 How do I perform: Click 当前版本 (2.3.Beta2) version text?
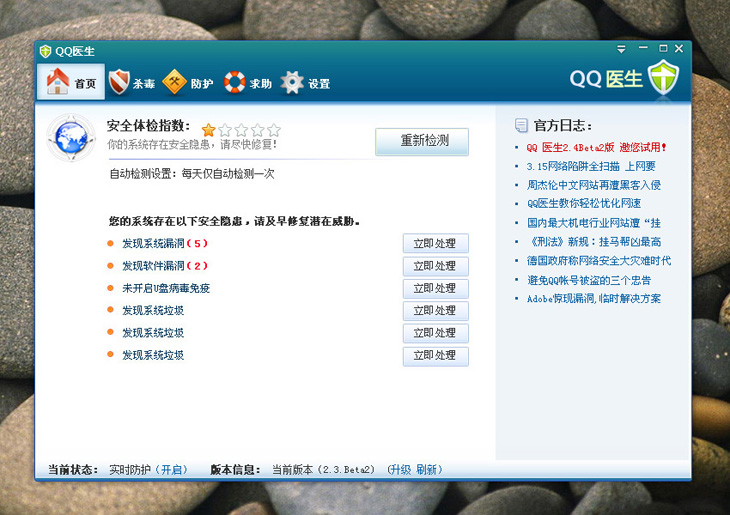(323, 470)
